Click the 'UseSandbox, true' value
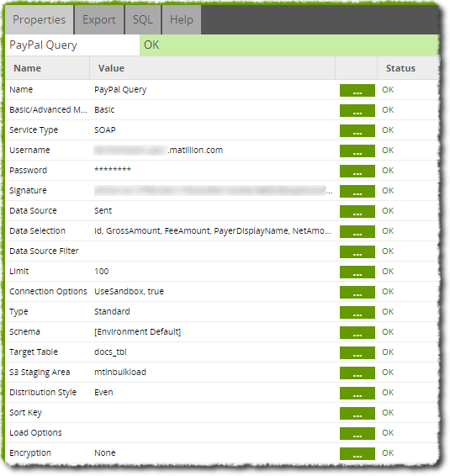450x476 pixels. [129, 292]
